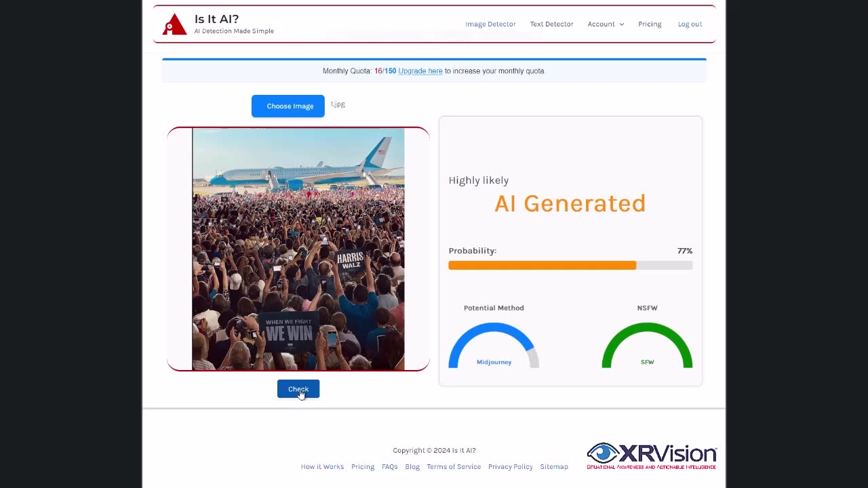Click the NSFW heading

647,308
